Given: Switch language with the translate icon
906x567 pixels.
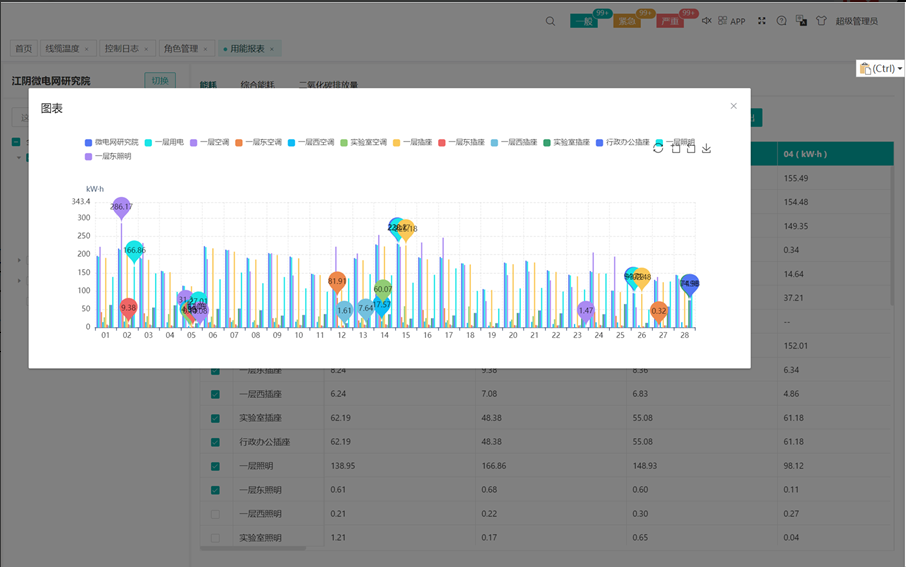Looking at the screenshot, I should [x=801, y=21].
